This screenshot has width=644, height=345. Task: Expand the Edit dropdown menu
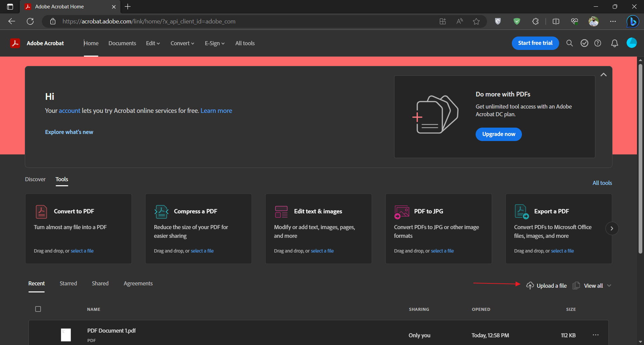coord(153,43)
